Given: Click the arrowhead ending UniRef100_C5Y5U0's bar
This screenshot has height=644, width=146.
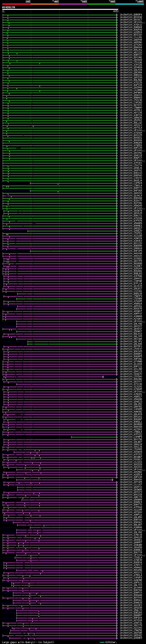Looking at the screenshot, I should pos(103,377).
